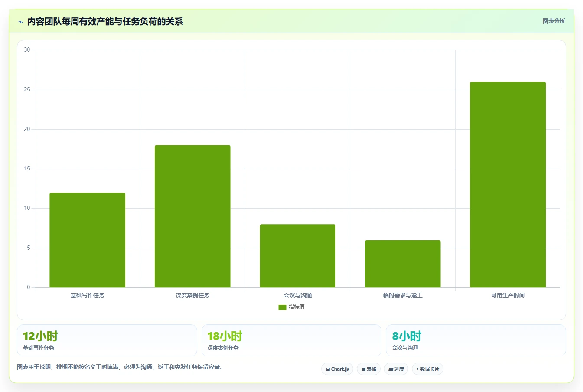This screenshot has width=583, height=392.
Task: Click the y-axis value 20
Action: click(27, 129)
